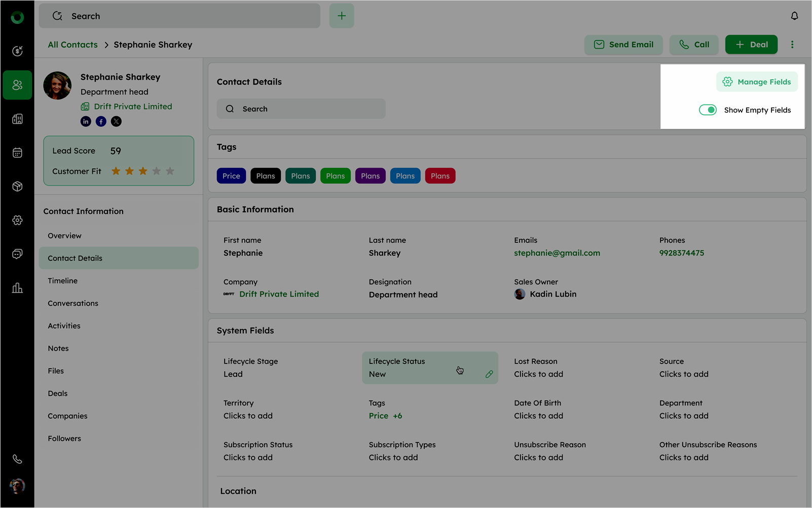Screen dimensions: 812x508
Task: Select the red Plans tag
Action: [x=440, y=176]
